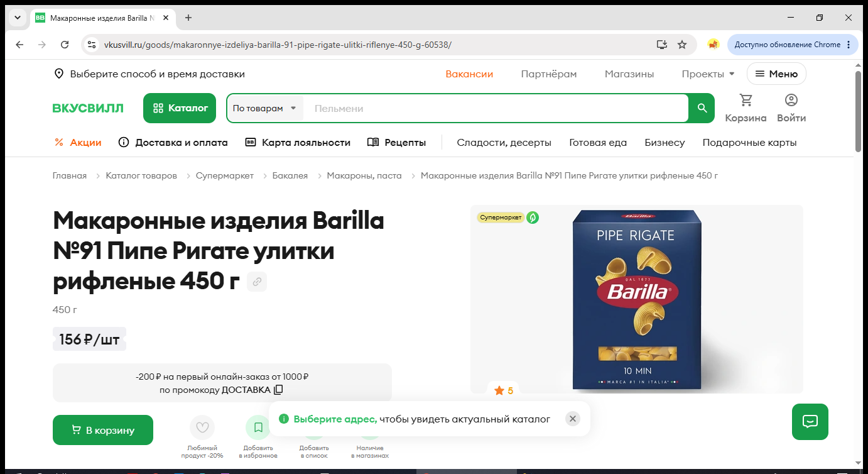This screenshot has height=474, width=868.
Task: Open the Каталог button
Action: pos(180,108)
